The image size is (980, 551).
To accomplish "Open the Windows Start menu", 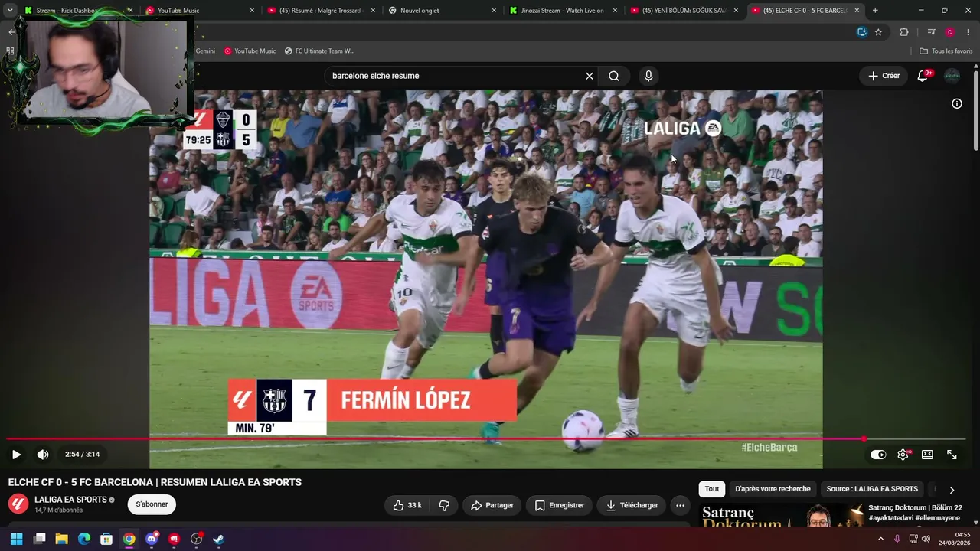I will tap(16, 539).
